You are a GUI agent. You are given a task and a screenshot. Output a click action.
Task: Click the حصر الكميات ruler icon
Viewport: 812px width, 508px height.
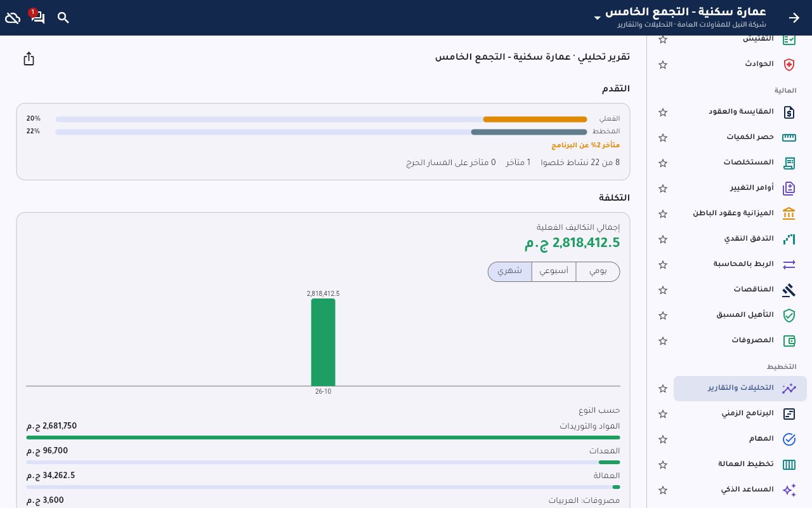[x=789, y=137]
